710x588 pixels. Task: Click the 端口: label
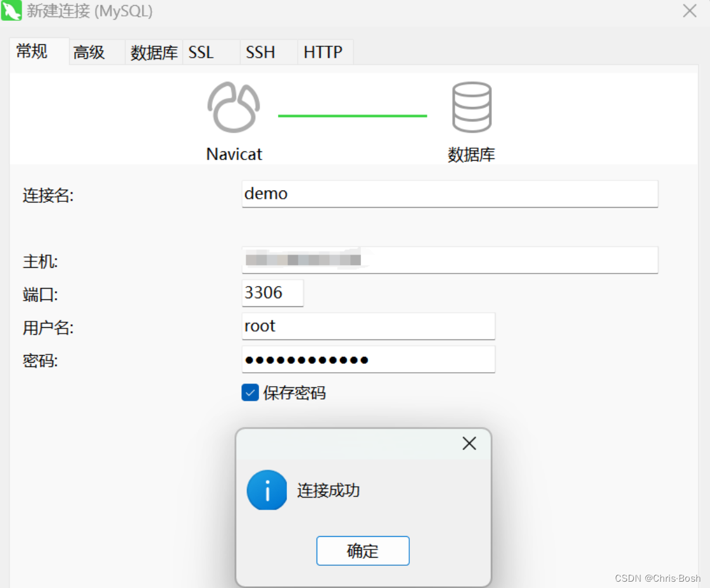click(41, 295)
